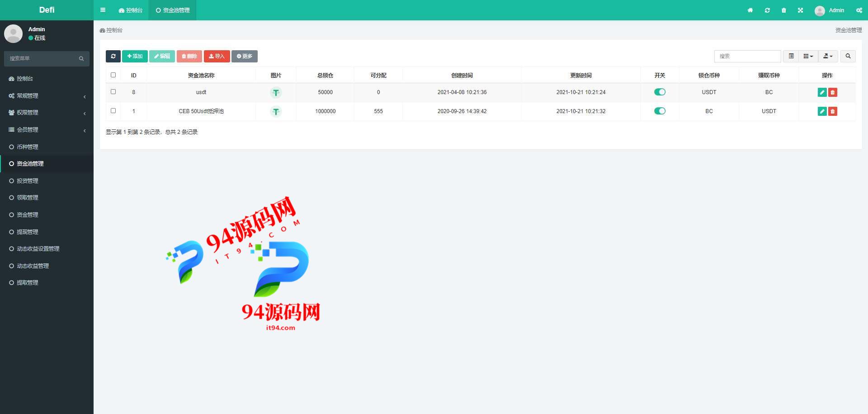This screenshot has width=868, height=414.
Task: Go to home icon in top bar
Action: (750, 10)
